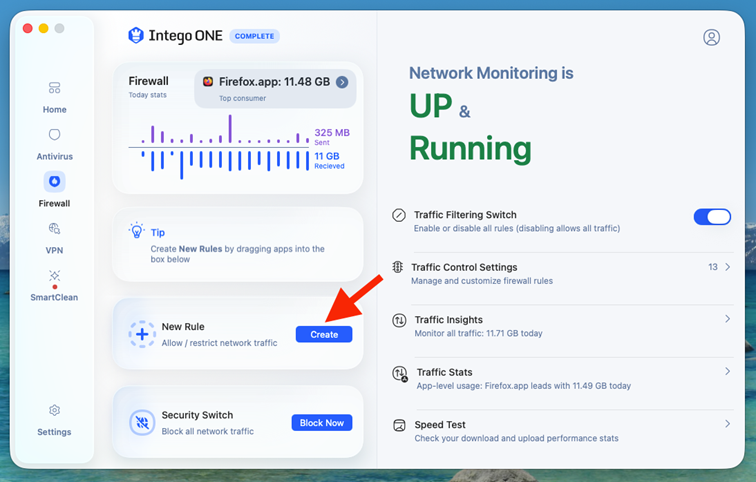756x482 pixels.
Task: Open SmartClean from the sidebar
Action: (54, 286)
